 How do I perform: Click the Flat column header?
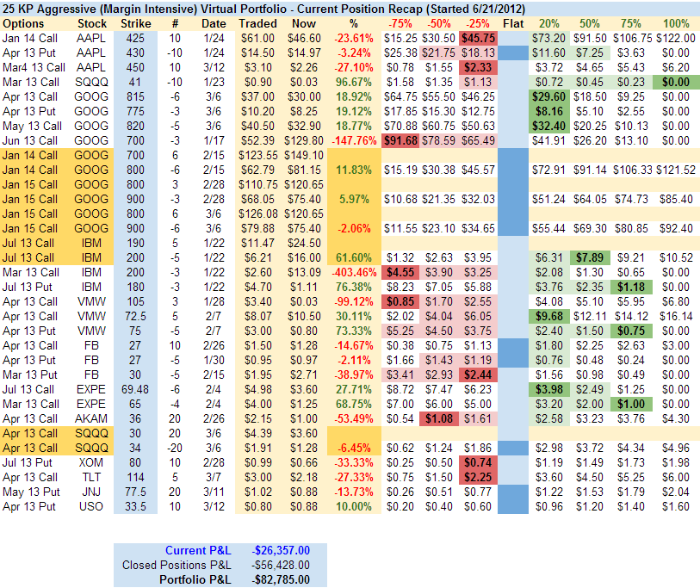click(512, 23)
